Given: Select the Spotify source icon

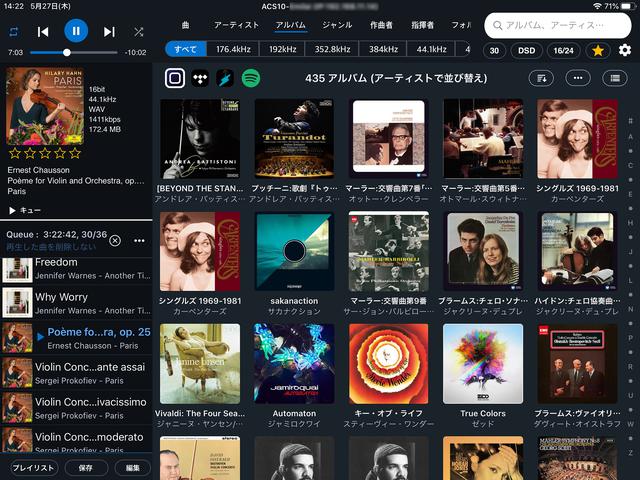Looking at the screenshot, I should point(251,78).
